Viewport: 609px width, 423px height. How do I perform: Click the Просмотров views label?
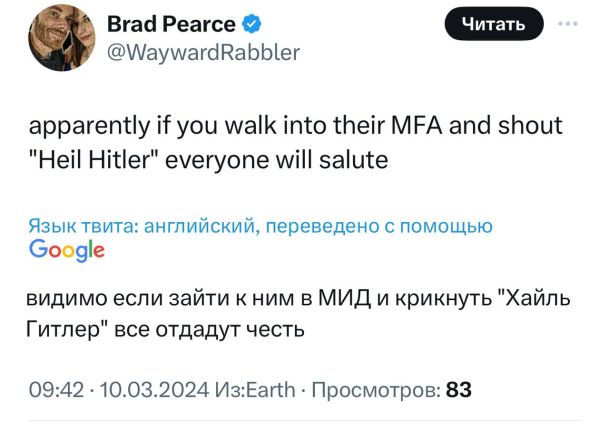point(378,389)
